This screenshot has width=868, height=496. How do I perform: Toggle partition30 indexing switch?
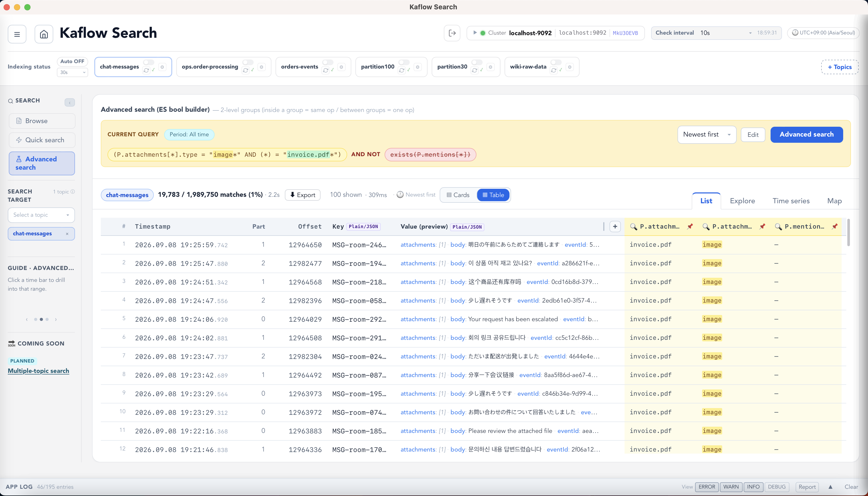point(477,62)
